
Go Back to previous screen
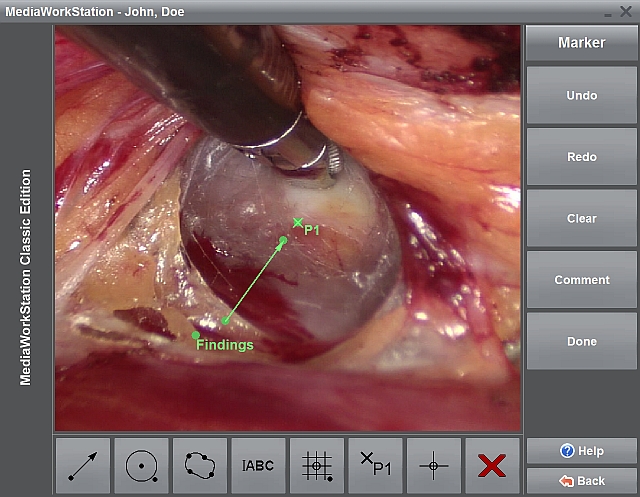click(x=582, y=481)
